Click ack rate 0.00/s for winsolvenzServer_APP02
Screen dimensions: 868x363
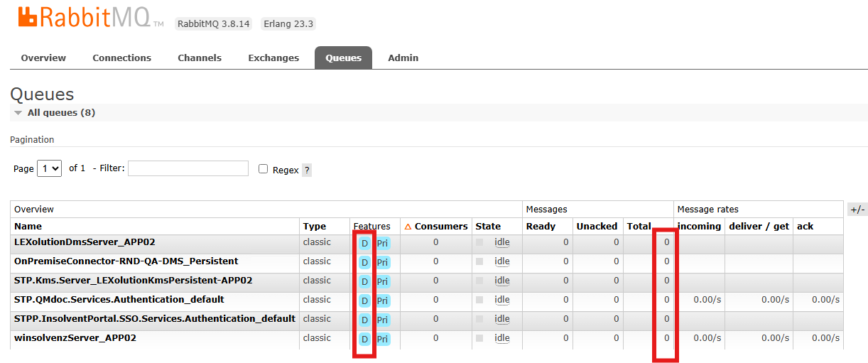click(x=825, y=338)
